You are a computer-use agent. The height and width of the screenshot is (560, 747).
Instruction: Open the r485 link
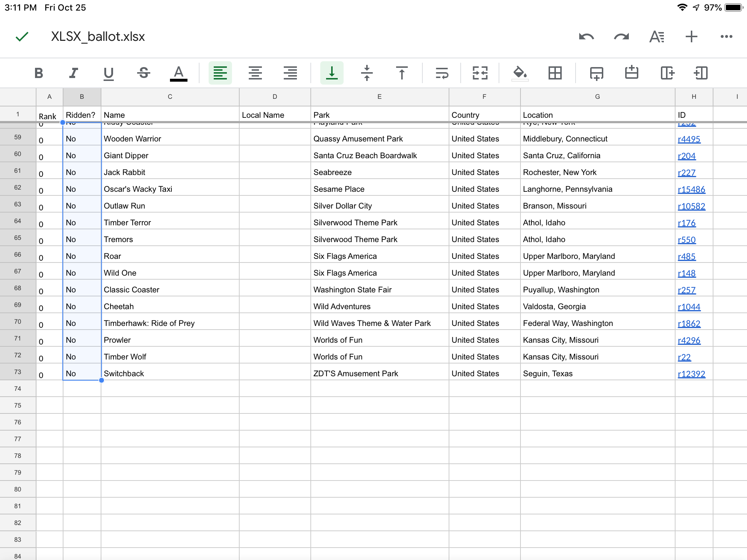[687, 257]
